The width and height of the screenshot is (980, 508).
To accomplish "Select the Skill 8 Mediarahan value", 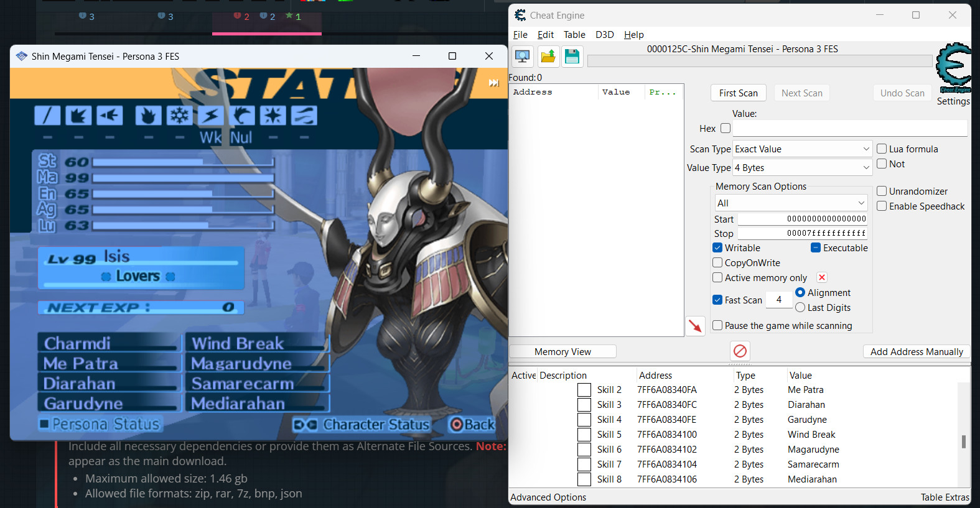I will [812, 479].
